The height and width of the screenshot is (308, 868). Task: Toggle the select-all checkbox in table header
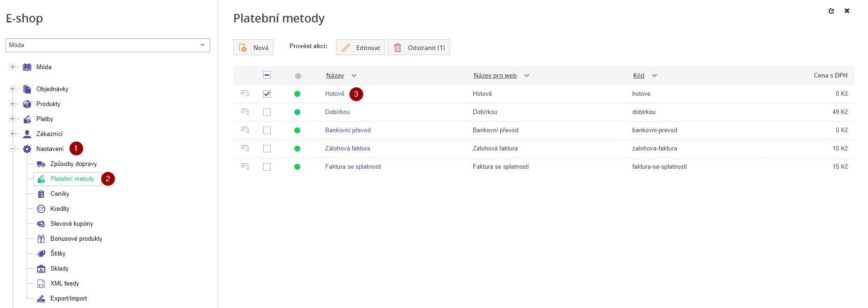click(267, 75)
